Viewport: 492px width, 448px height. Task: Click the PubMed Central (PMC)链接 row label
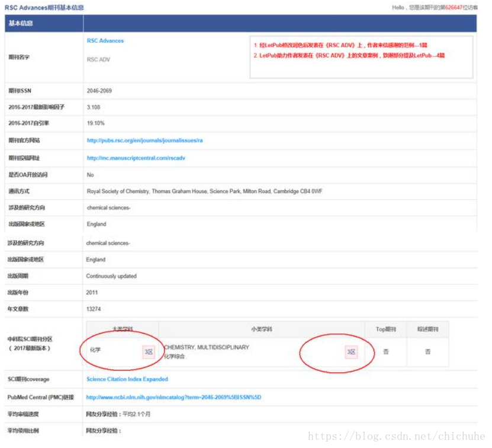(x=41, y=398)
